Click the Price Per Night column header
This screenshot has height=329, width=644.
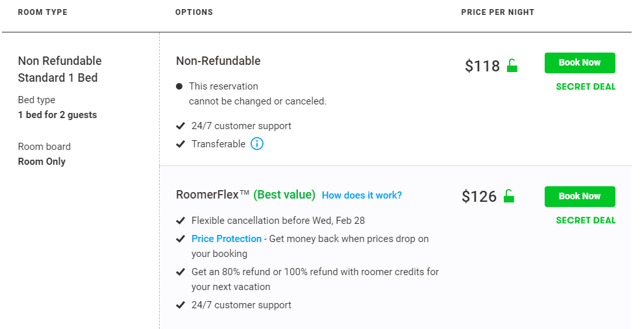497,12
